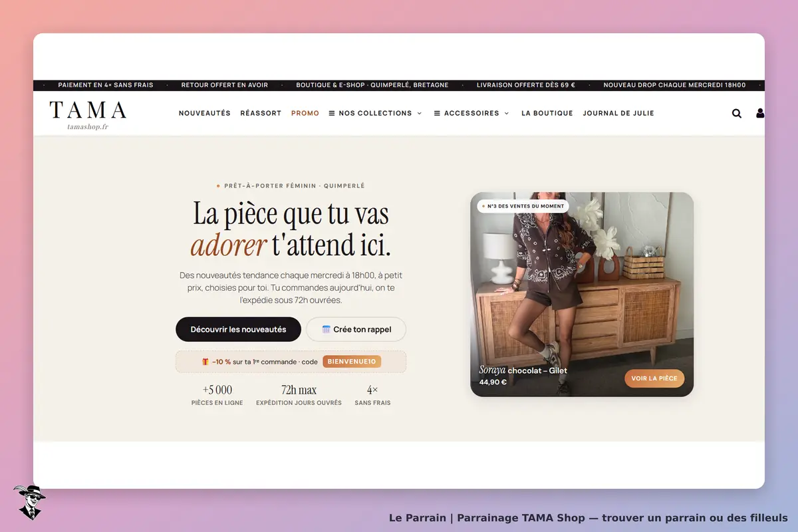798x532 pixels.
Task: Click the Le Parrain Parrainage TAMA Shop caption
Action: 588,518
